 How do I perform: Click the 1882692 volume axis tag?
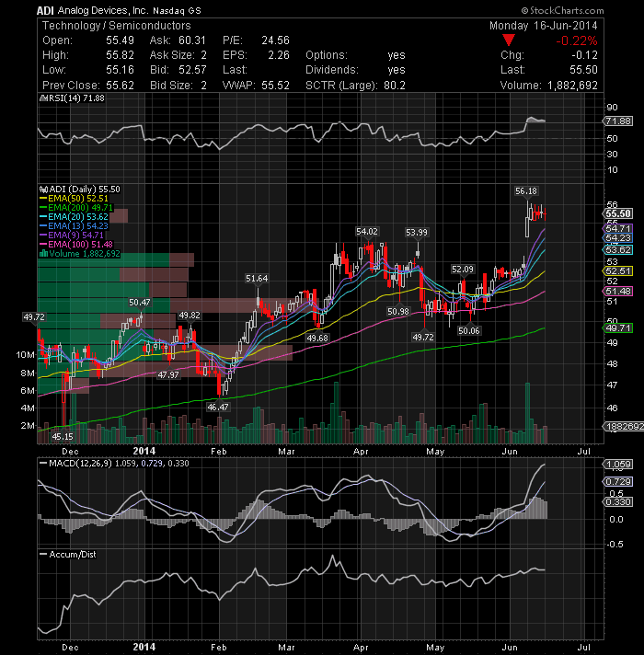(623, 427)
